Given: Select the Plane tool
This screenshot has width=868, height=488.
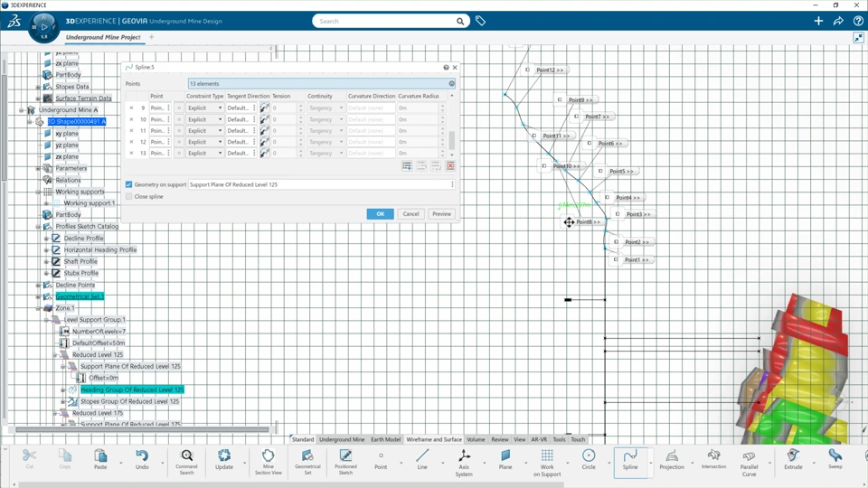Looking at the screenshot, I should point(505,460).
